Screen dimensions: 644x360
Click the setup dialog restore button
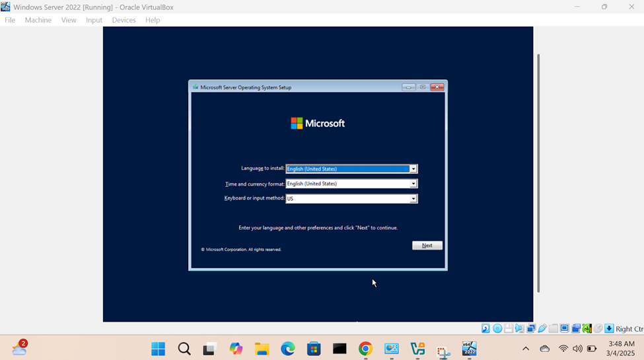(x=423, y=87)
